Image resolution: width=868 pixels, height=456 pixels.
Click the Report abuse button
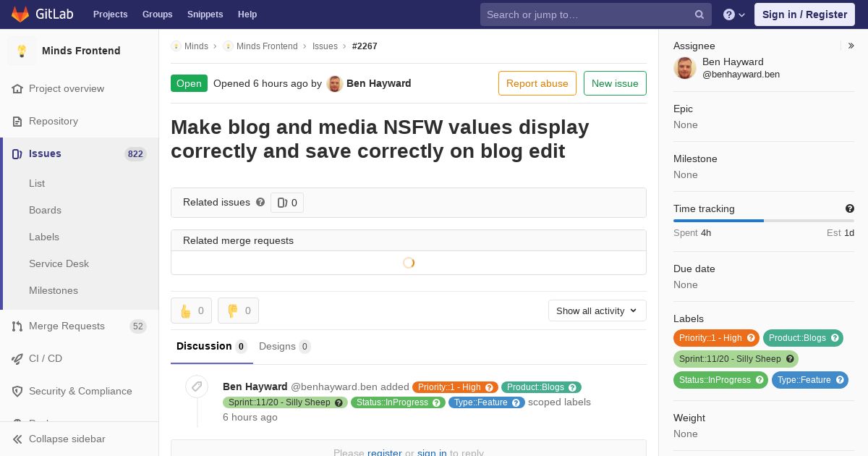click(537, 83)
